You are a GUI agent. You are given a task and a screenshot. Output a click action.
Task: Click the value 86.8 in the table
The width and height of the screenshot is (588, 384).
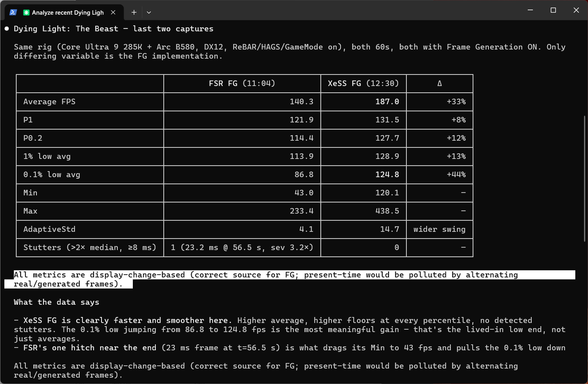[x=303, y=174]
